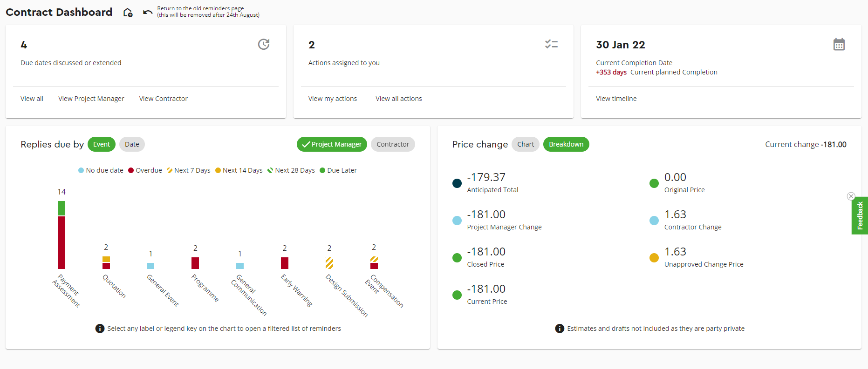The height and width of the screenshot is (369, 868).
Task: Open the Feedback side tab
Action: pos(860,216)
